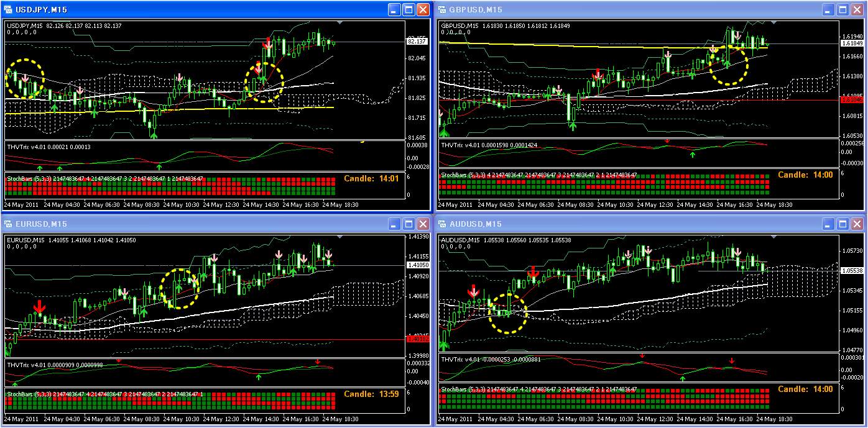Grab the chart shift triangle in AUDUSD chart

click(774, 237)
